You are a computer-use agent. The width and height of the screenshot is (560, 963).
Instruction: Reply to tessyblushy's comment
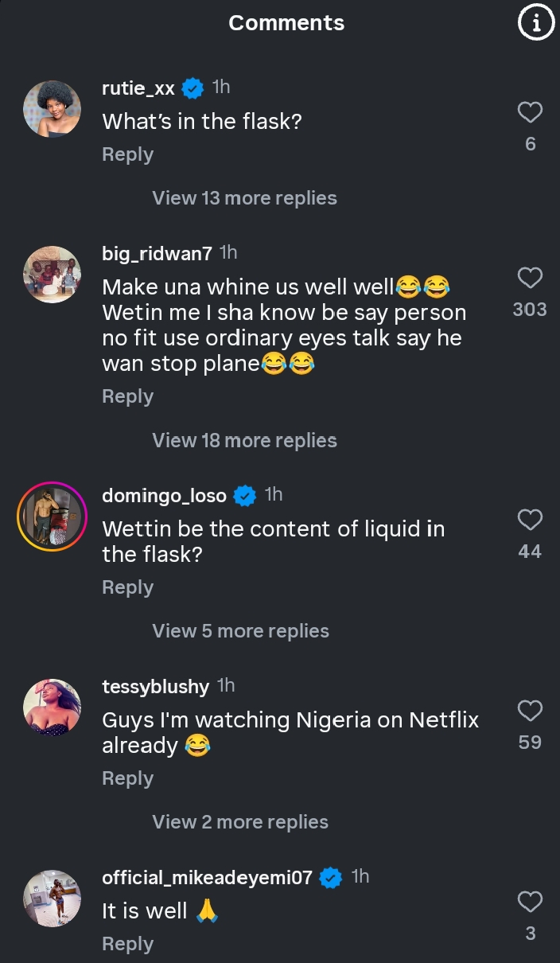click(x=127, y=778)
